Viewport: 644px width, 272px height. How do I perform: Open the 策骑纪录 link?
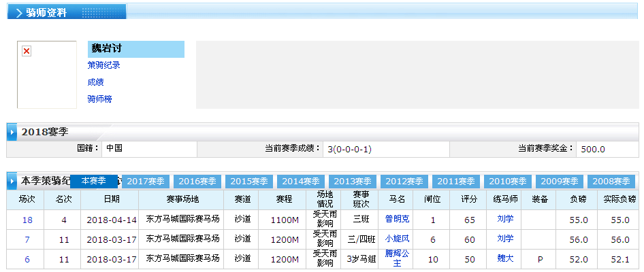103,65
